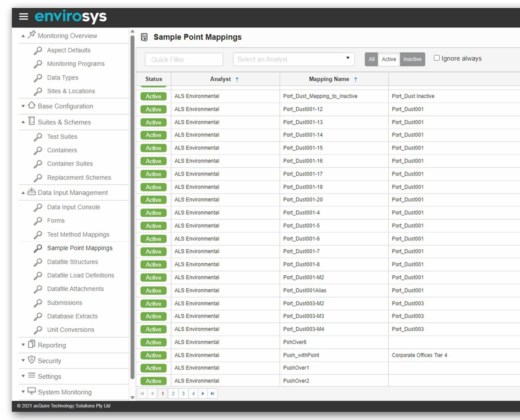Click the Quick Filter input field
520x420 pixels.
pyautogui.click(x=184, y=59)
